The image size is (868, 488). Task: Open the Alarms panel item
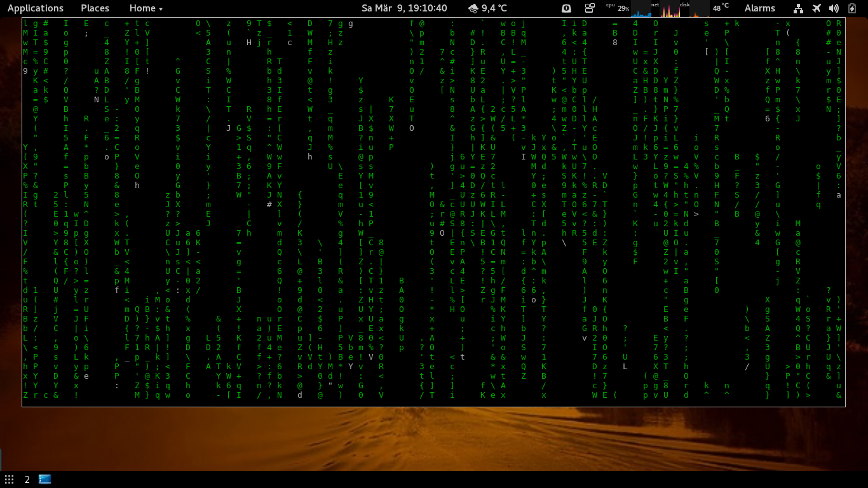pyautogui.click(x=759, y=8)
